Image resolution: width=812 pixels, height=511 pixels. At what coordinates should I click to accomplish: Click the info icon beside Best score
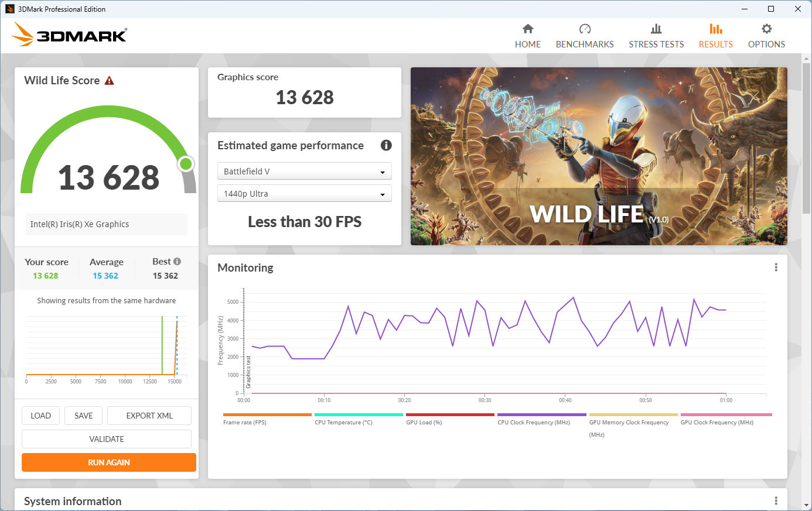pyautogui.click(x=178, y=262)
